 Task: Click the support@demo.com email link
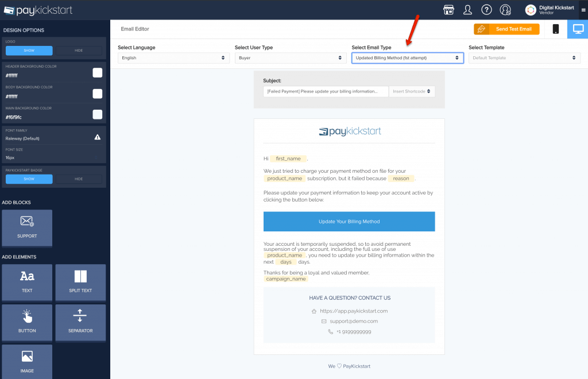pyautogui.click(x=354, y=321)
